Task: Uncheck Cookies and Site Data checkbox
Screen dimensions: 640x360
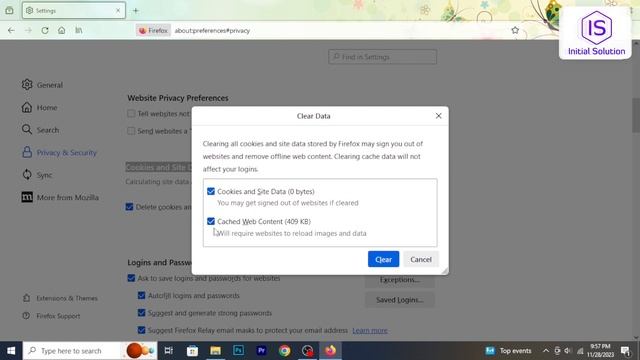Action: 211,191
